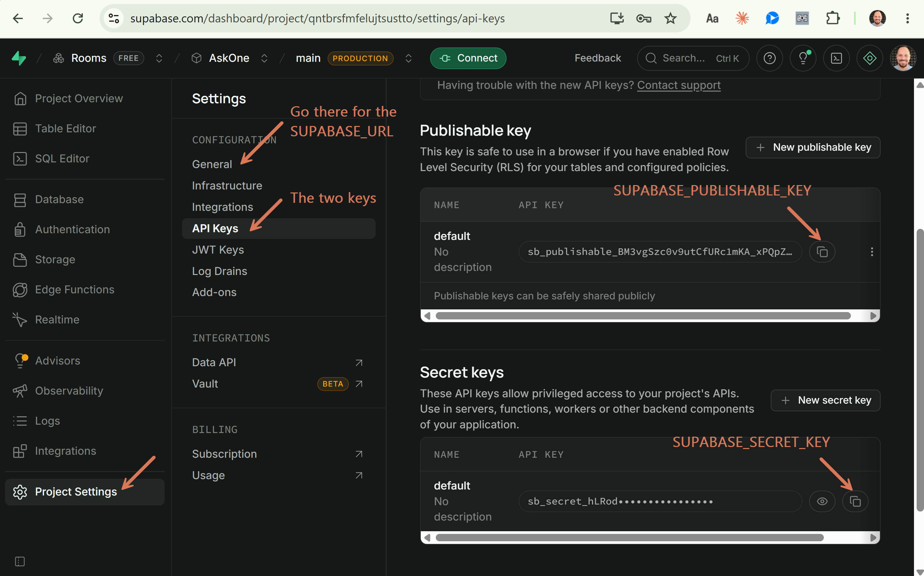Click the publishable key value field
The height and width of the screenshot is (576, 924).
[660, 252]
